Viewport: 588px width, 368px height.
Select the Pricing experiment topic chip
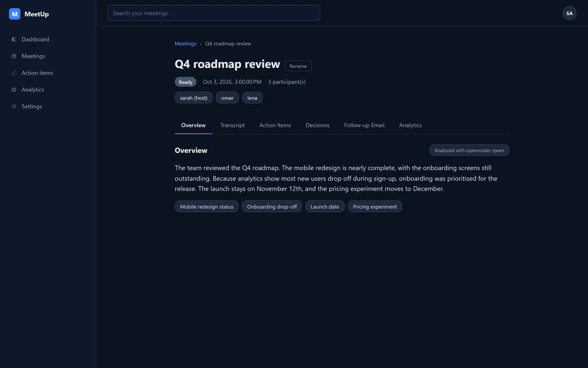(375, 206)
